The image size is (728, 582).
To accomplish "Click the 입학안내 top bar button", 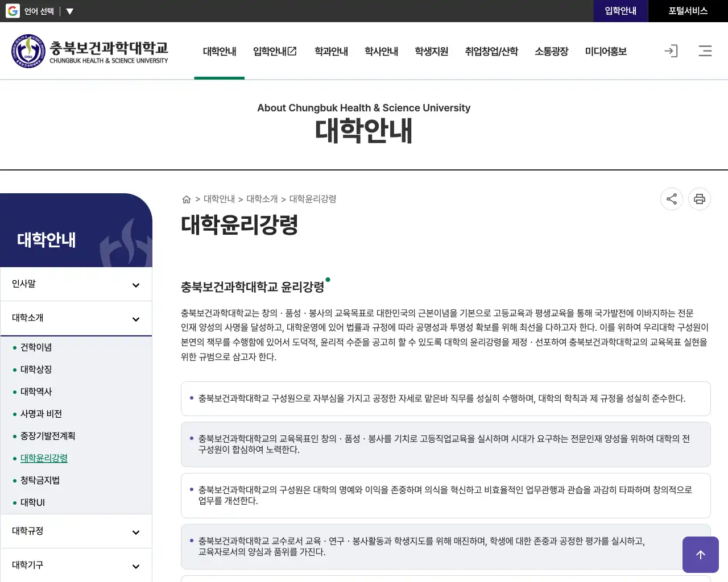I will [x=621, y=11].
